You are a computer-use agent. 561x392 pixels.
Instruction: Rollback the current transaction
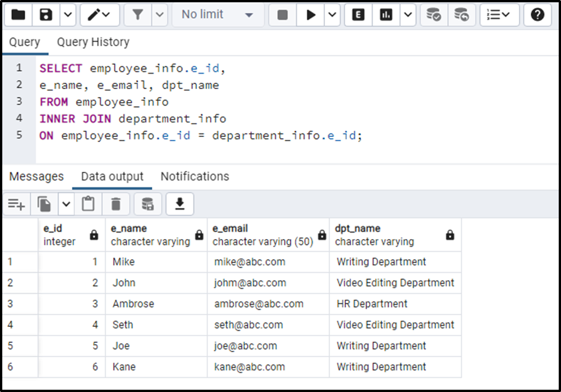(x=462, y=15)
